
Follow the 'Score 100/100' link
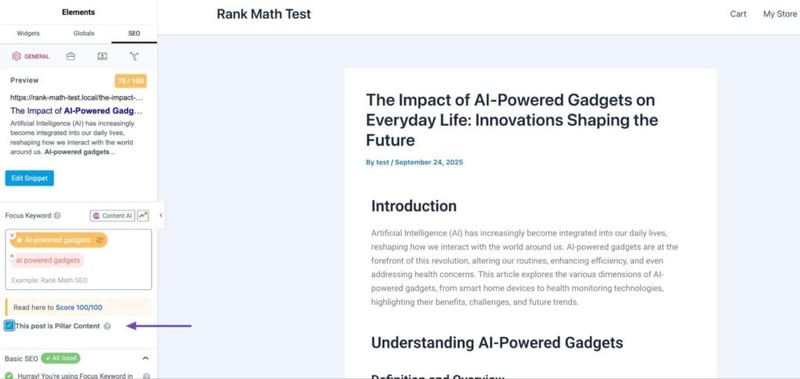click(x=79, y=308)
